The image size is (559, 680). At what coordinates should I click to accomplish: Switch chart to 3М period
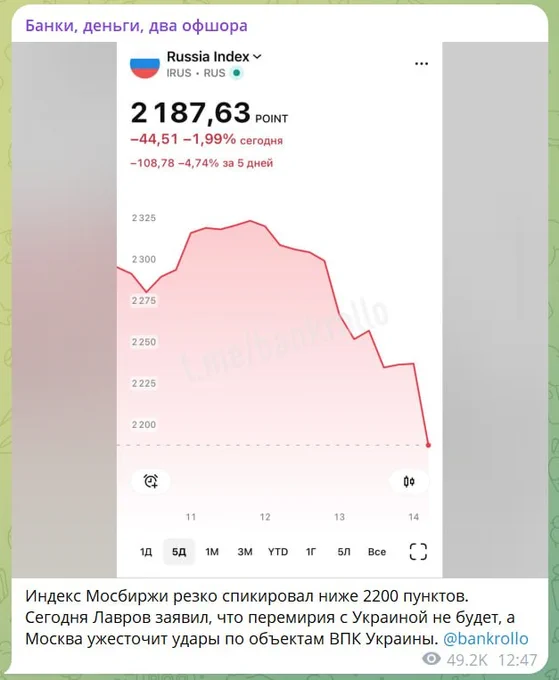(x=245, y=552)
